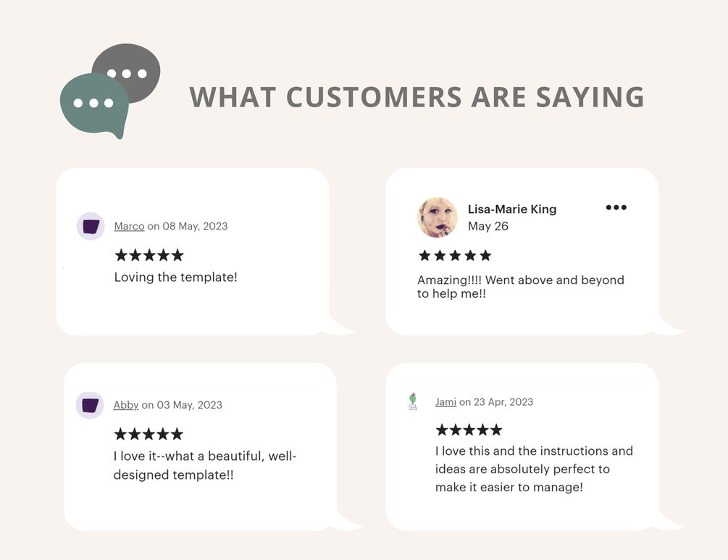This screenshot has width=728, height=560.
Task: Open the three-dot menu on Lisa-Marie's review
Action: point(616,208)
